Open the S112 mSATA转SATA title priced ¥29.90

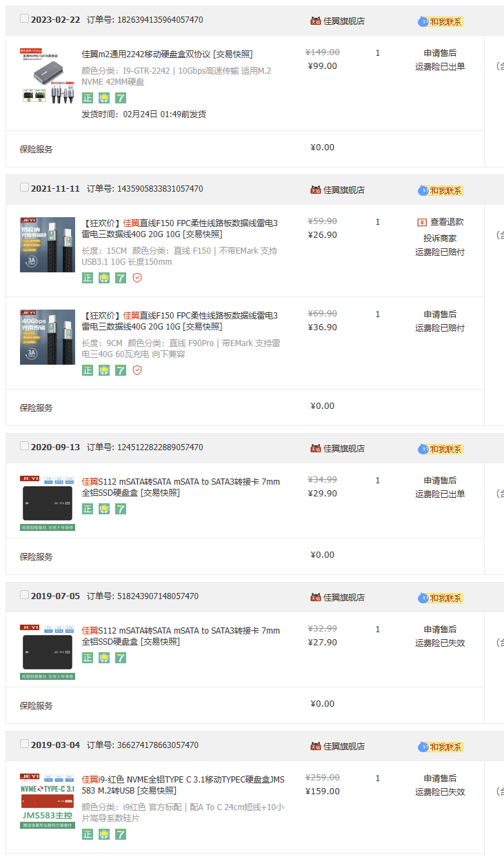(x=181, y=487)
